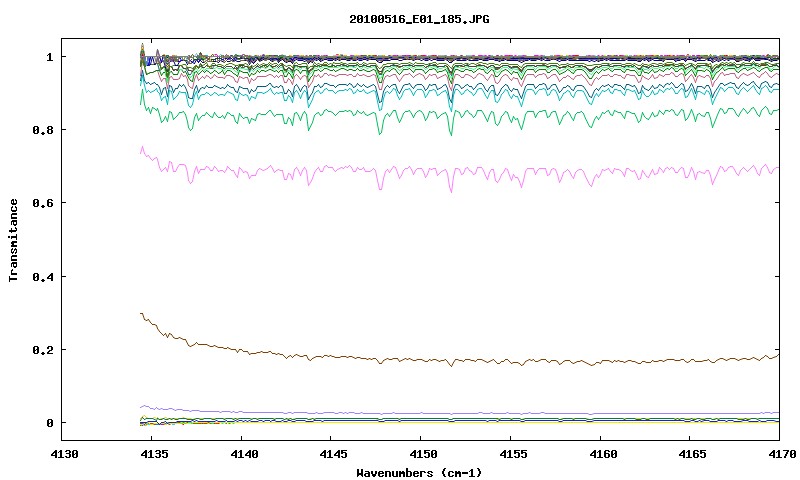
Task: Click the x-axis tick label 4170
Action: tap(782, 453)
